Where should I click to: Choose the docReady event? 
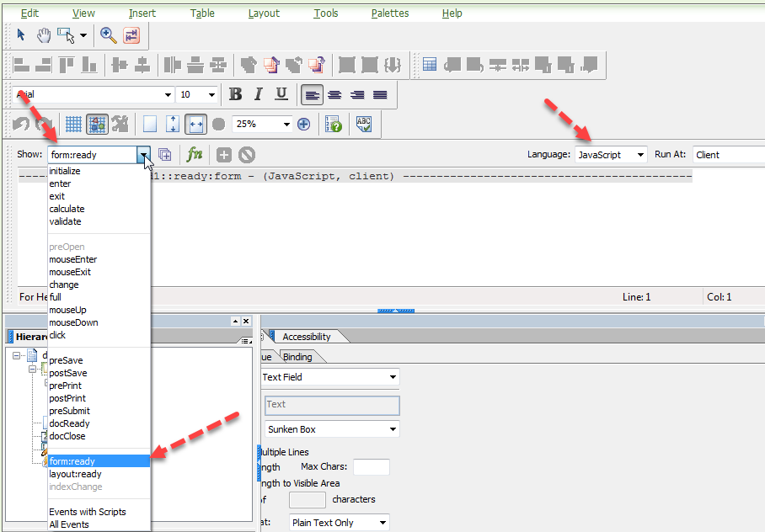coord(99,423)
